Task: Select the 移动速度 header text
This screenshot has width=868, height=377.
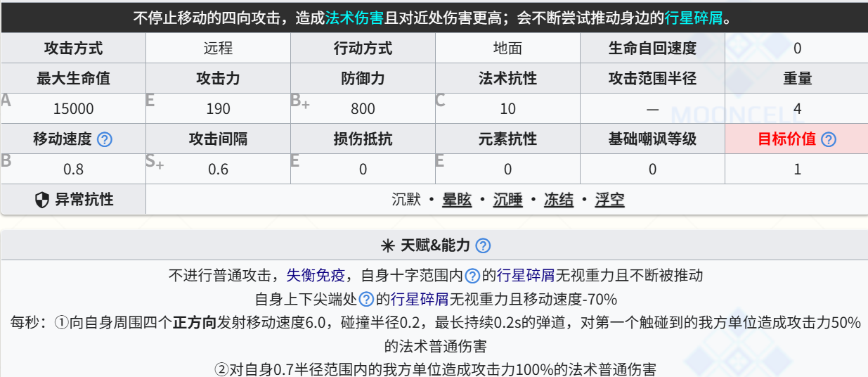Action: (x=63, y=139)
